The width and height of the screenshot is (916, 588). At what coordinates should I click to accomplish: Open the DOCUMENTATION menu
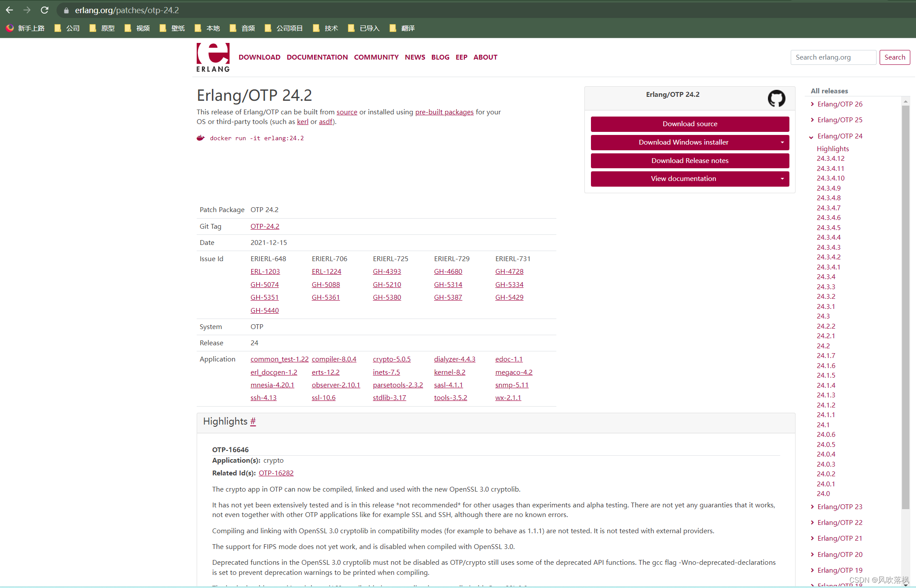pyautogui.click(x=317, y=57)
